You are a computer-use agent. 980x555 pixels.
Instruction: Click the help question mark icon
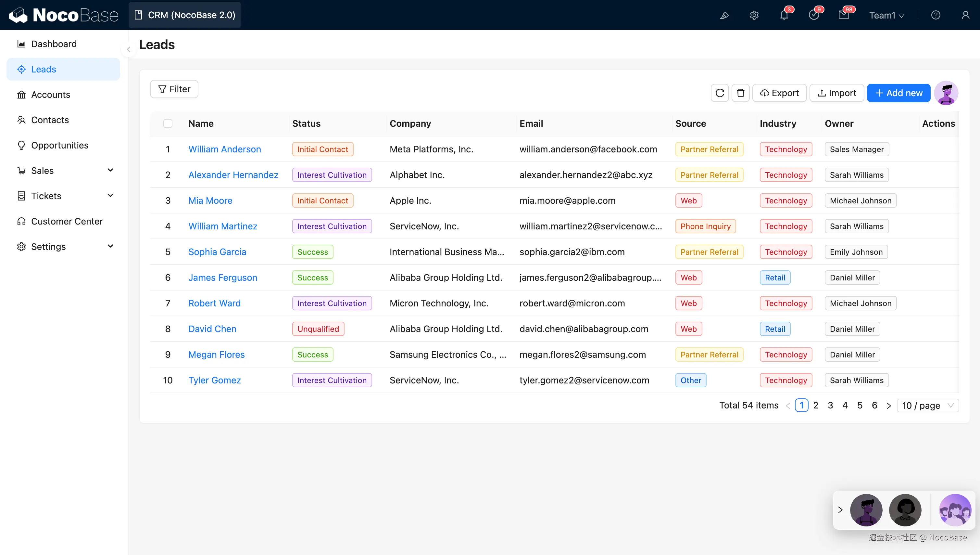936,15
